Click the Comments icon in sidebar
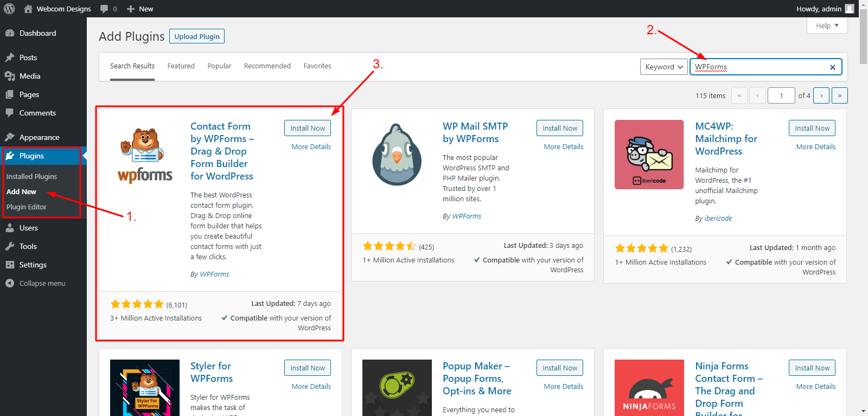The image size is (868, 416). [x=10, y=113]
